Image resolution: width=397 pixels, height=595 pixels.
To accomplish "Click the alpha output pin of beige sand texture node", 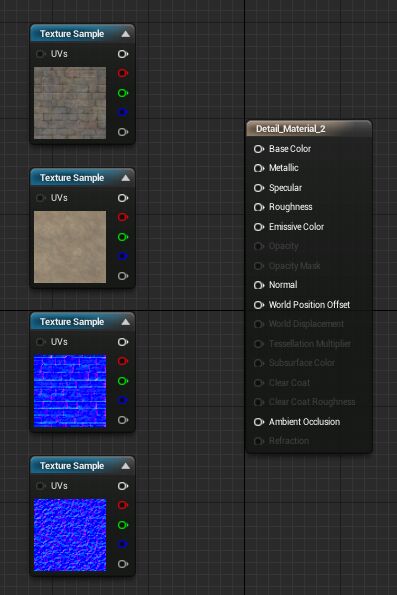I will click(123, 276).
